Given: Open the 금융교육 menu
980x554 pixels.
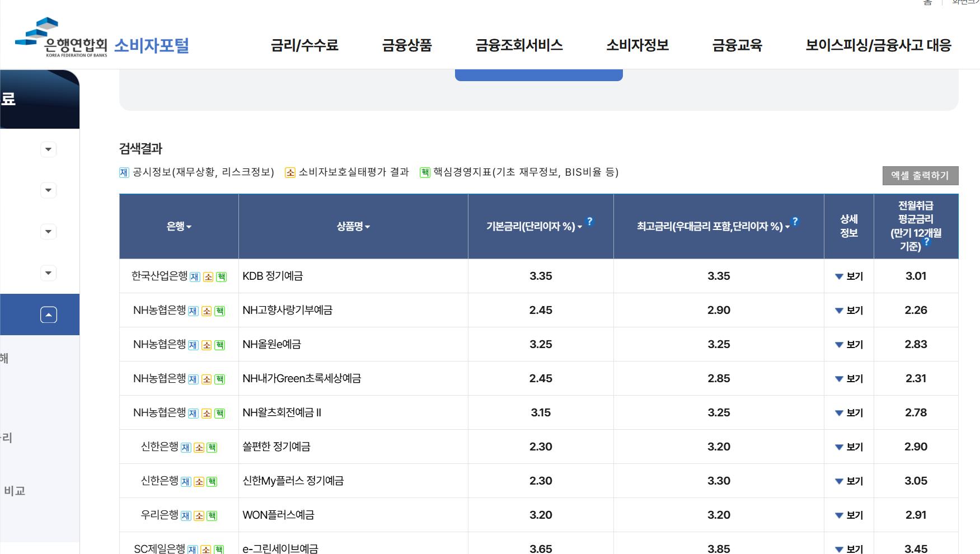Looking at the screenshot, I should (x=737, y=45).
